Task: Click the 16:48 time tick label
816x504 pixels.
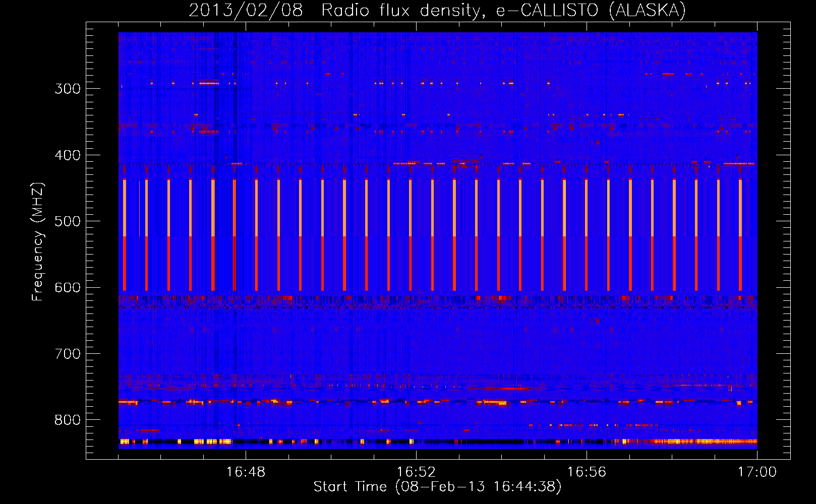Action: click(x=246, y=472)
